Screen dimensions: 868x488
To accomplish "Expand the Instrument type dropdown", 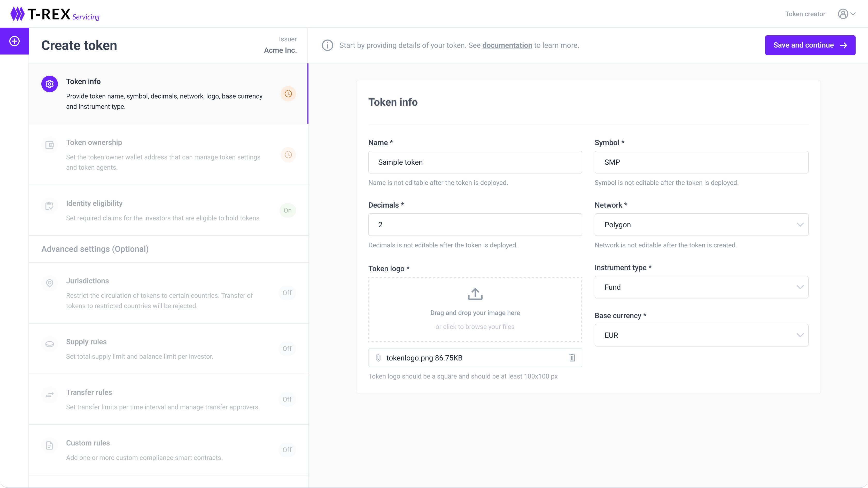I will [x=701, y=287].
